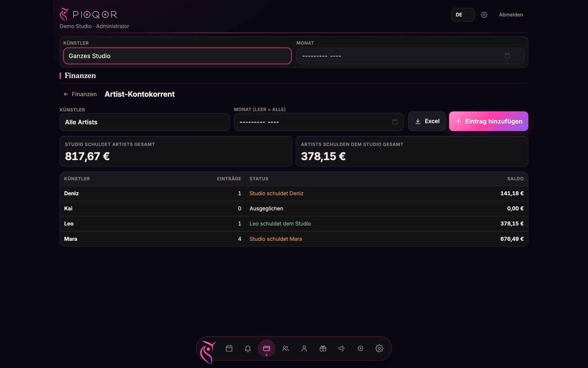Select the Kai row name
Viewport: 588px width, 368px height.
(x=68, y=208)
